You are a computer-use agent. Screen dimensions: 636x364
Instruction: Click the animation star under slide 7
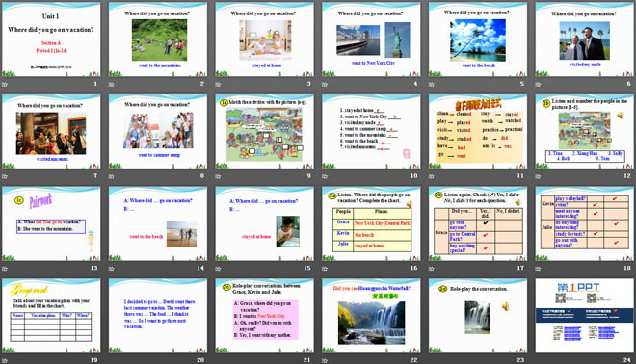click(5, 176)
